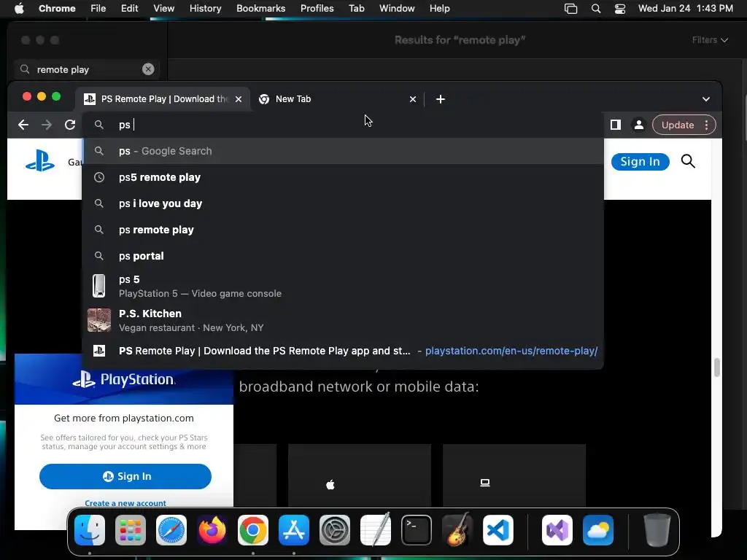The image size is (747, 560).
Task: Open Visual Studio Code from the Dock
Action: point(498,530)
